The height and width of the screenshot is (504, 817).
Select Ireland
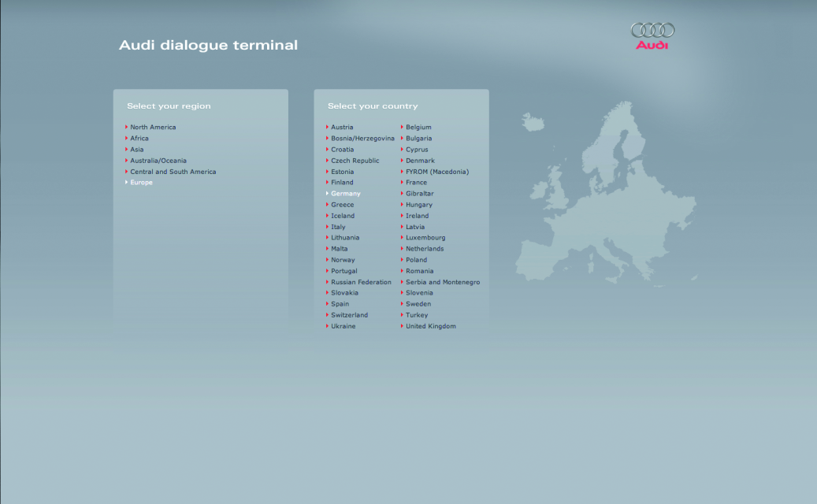coord(418,216)
